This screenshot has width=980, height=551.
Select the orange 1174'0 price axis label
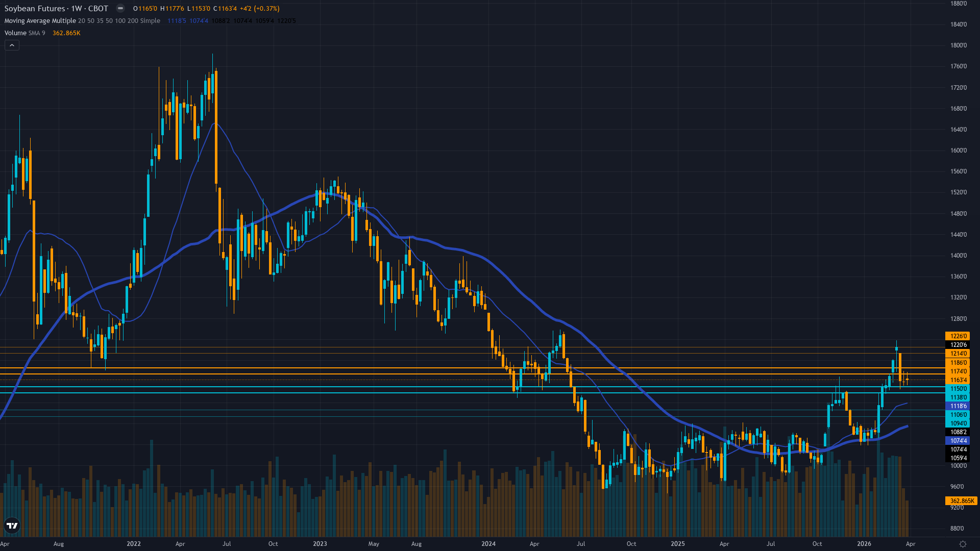click(958, 371)
